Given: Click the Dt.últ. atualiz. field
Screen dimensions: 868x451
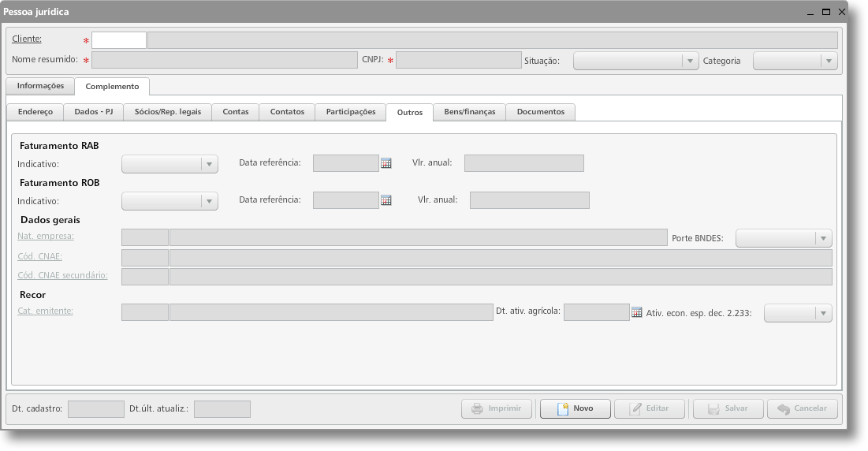Looking at the screenshot, I should click(222, 409).
